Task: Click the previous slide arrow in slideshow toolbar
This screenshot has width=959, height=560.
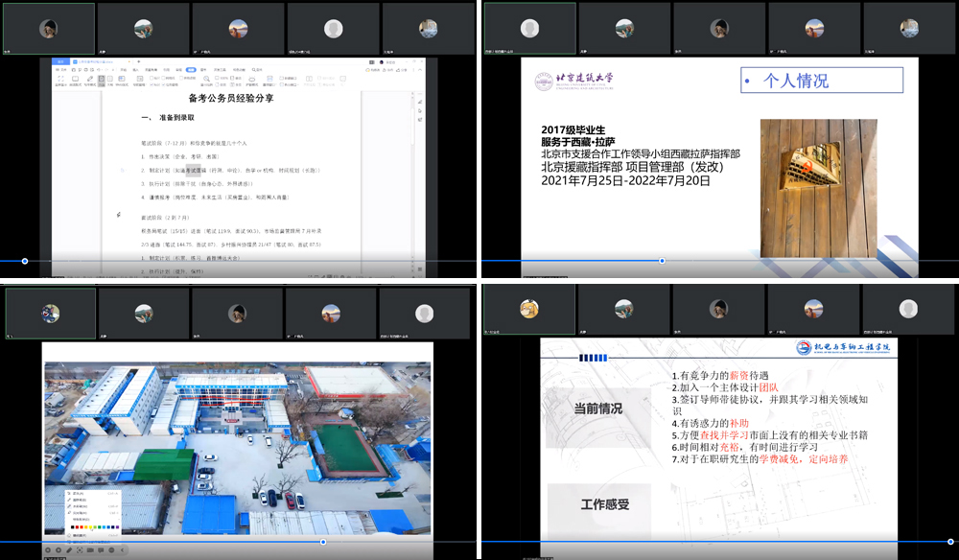Action: coord(48,549)
